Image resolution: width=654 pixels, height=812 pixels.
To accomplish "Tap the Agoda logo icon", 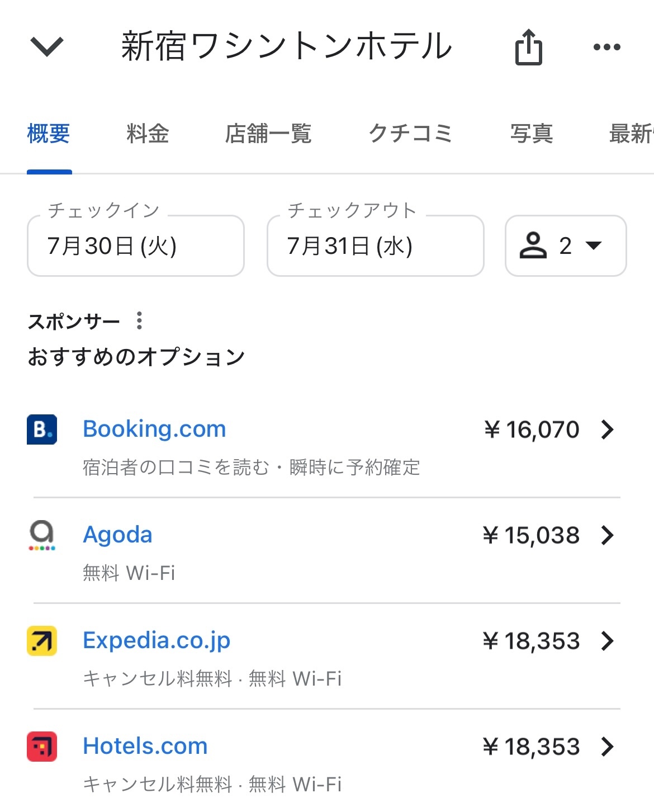I will pos(42,535).
